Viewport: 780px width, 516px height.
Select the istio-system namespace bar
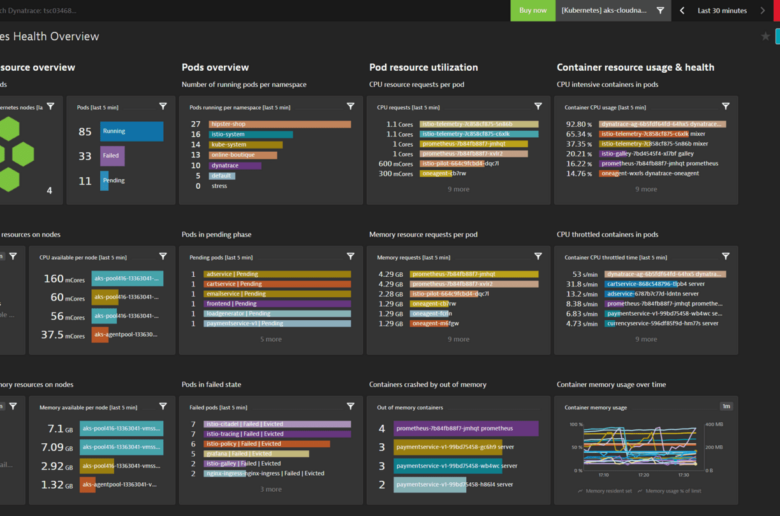251,134
